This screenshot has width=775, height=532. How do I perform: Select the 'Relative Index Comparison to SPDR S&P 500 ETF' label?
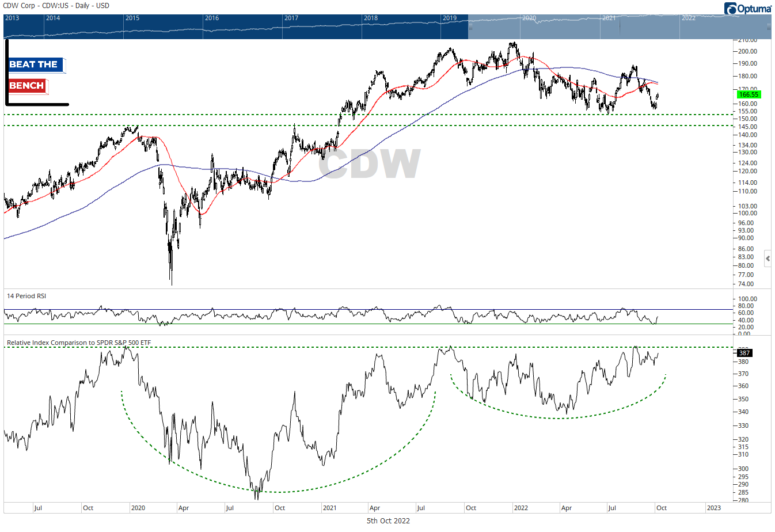[79, 343]
